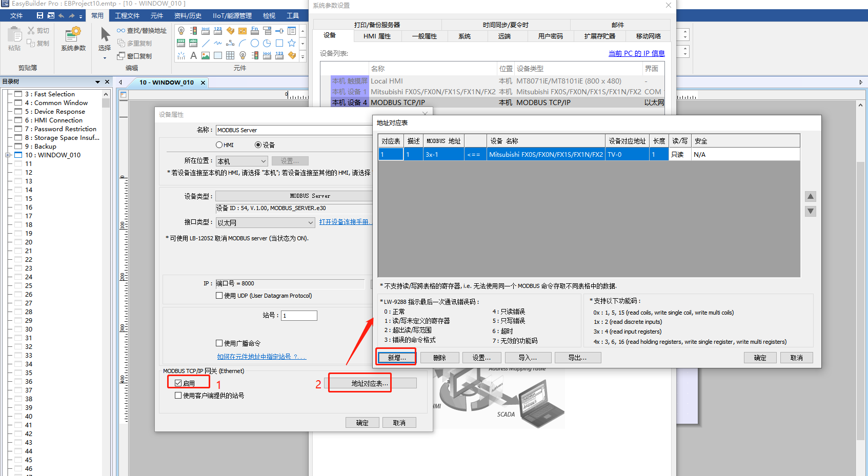This screenshot has width=868, height=476.
Task: Click the move-down arrow beside address table
Action: coord(810,211)
